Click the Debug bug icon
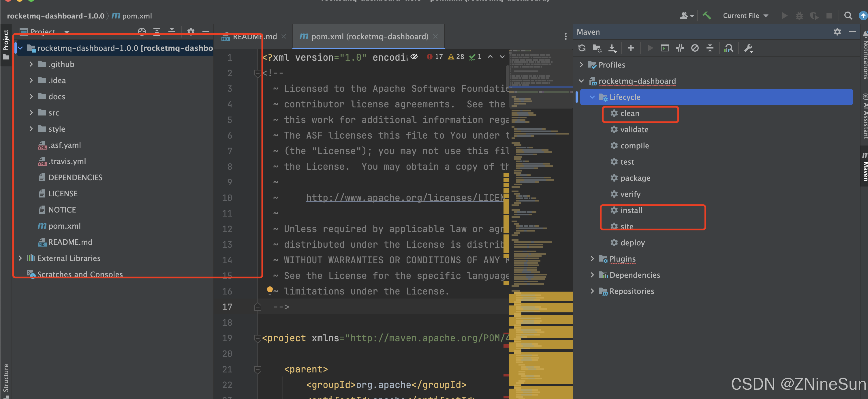Image resolution: width=868 pixels, height=399 pixels. click(799, 16)
